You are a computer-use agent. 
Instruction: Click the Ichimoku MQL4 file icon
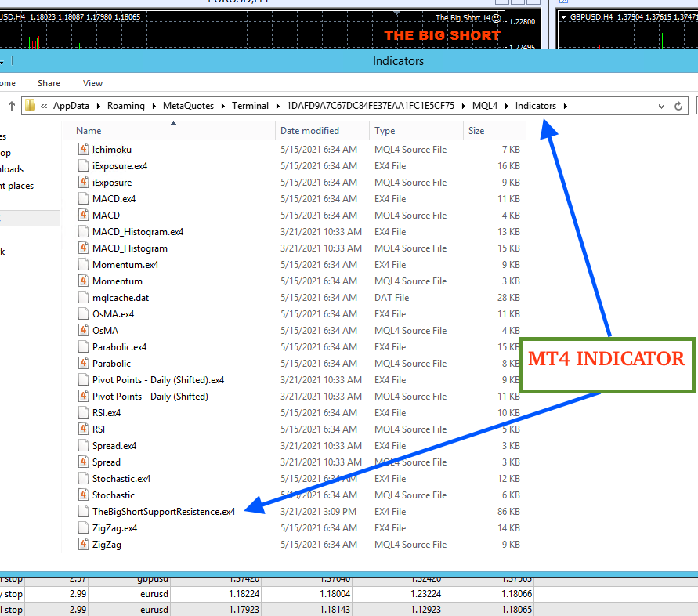(x=83, y=149)
